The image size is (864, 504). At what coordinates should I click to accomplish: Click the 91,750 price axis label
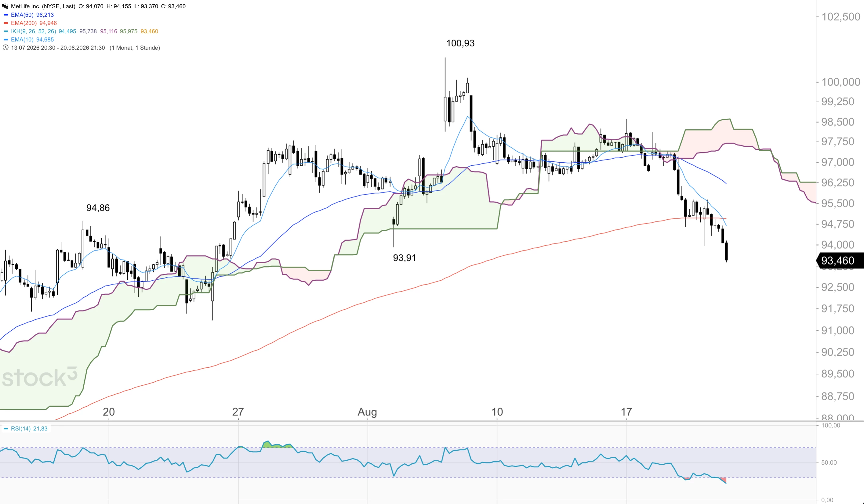[x=838, y=309]
